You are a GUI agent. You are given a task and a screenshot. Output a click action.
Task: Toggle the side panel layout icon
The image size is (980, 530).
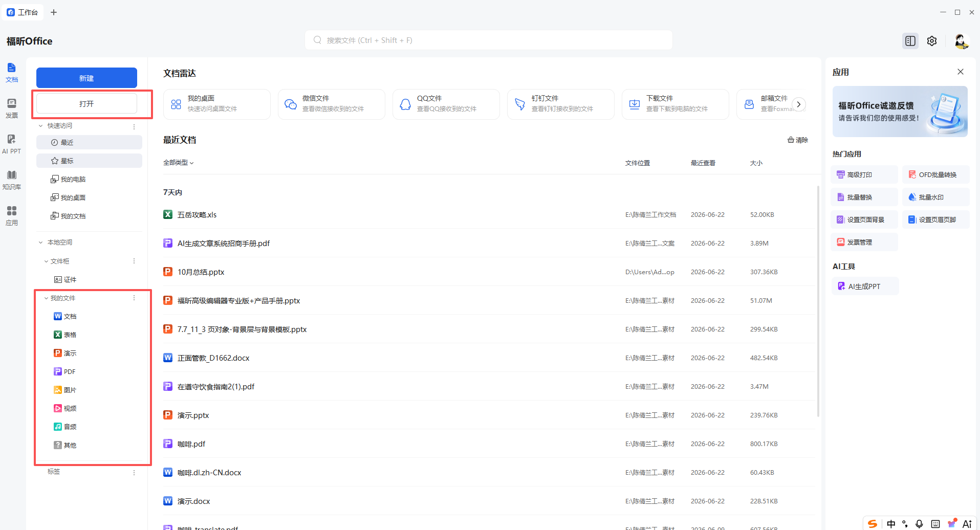coord(910,41)
